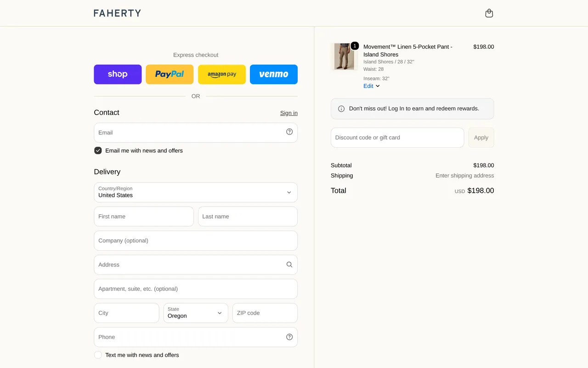The width and height of the screenshot is (588, 368).
Task: Choose Venmo express checkout
Action: pos(274,74)
